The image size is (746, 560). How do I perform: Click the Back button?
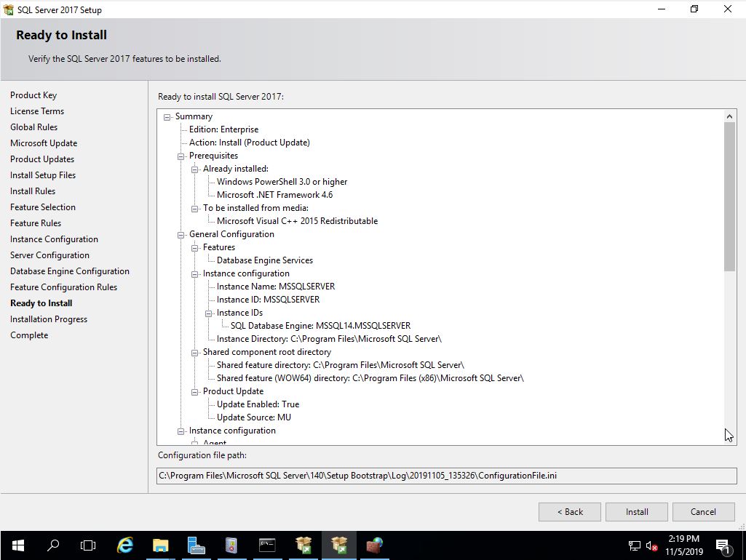tap(569, 512)
